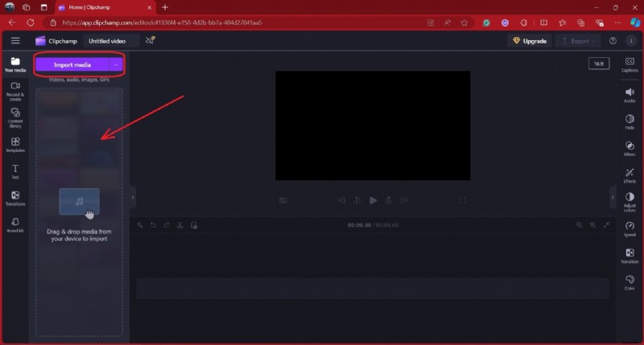The height and width of the screenshot is (345, 644).
Task: Skip to the start of video
Action: pos(341,200)
